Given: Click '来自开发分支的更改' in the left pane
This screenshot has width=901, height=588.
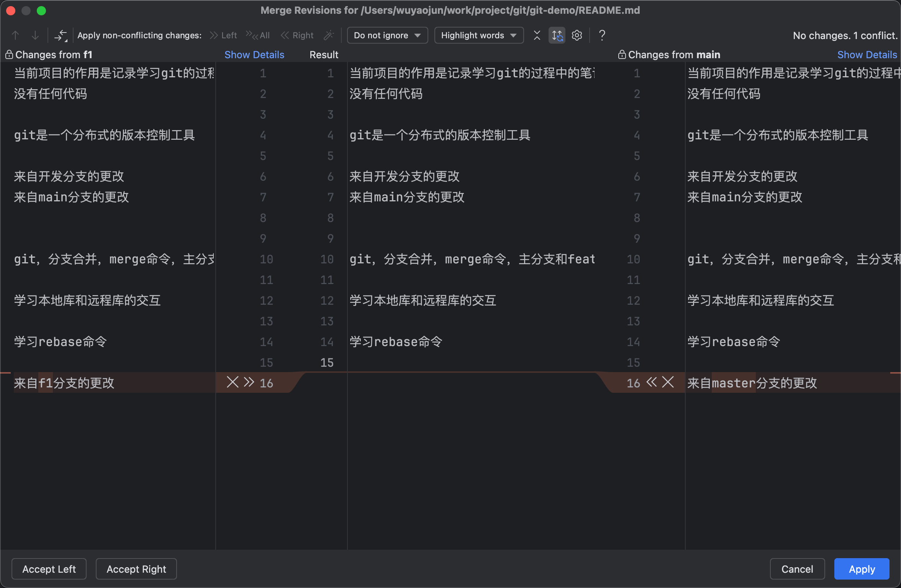Looking at the screenshot, I should click(x=69, y=176).
